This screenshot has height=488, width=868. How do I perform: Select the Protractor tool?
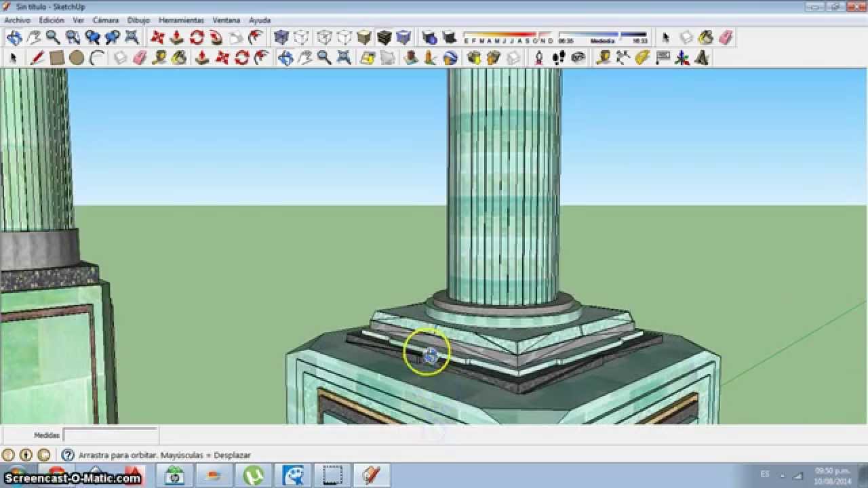coord(642,58)
